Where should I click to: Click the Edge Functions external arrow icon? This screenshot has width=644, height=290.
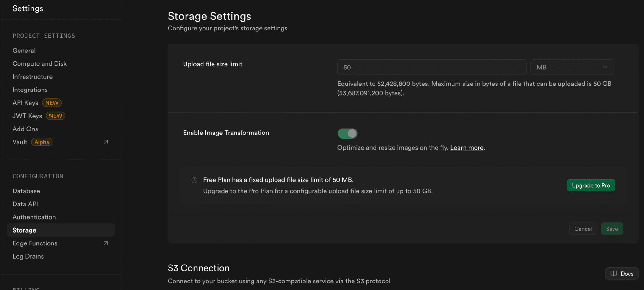click(106, 243)
